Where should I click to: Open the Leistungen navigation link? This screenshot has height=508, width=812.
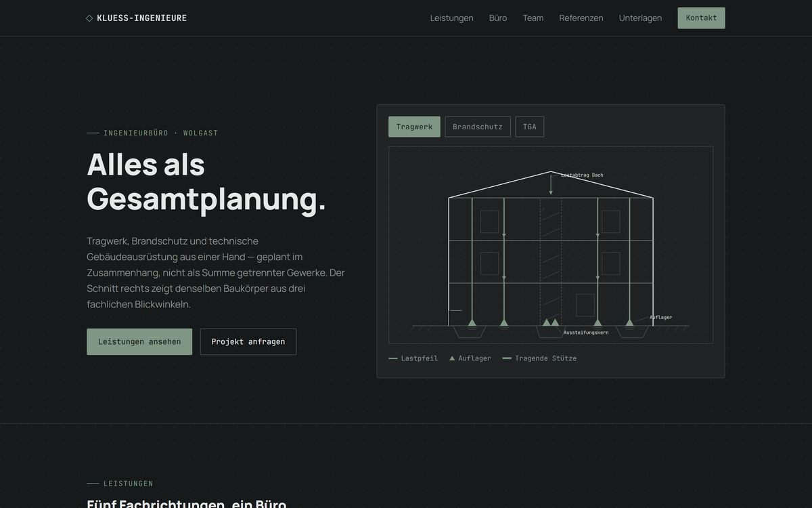point(452,18)
